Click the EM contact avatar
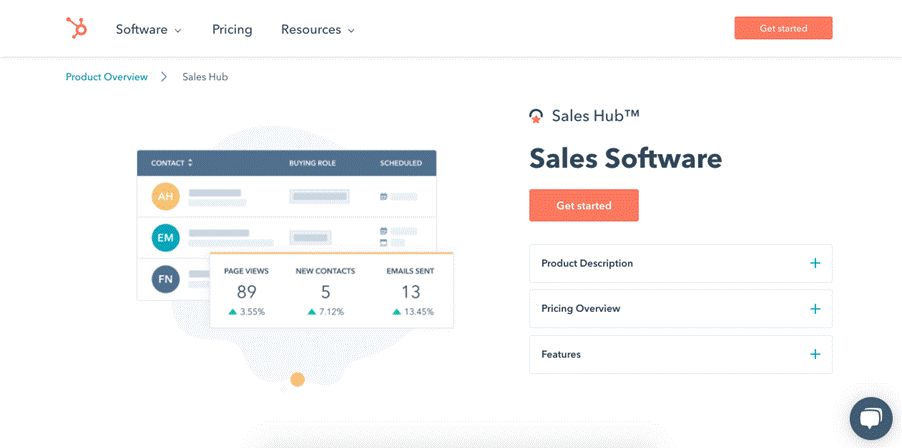This screenshot has height=448, width=902. coord(166,238)
